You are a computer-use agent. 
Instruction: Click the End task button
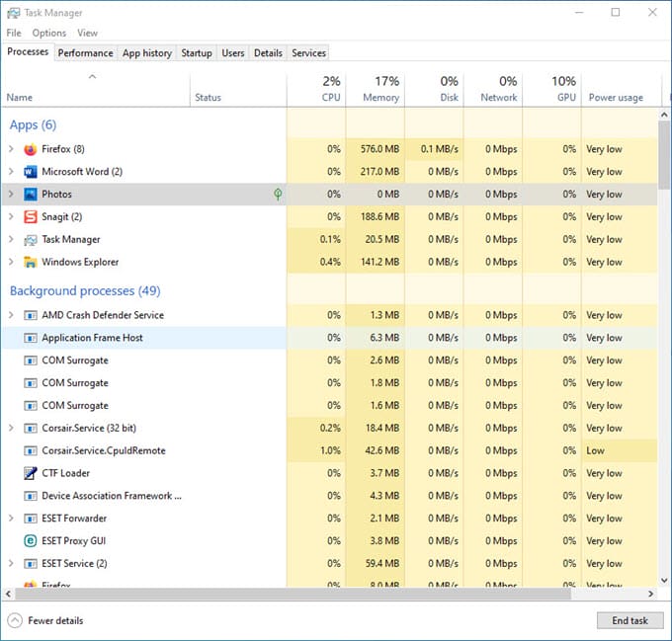[x=630, y=620]
